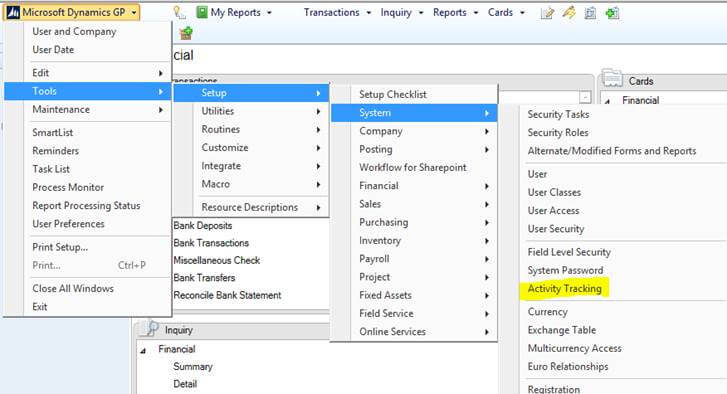Expand the Financial setup submenu
The image size is (727, 394).
(x=414, y=186)
